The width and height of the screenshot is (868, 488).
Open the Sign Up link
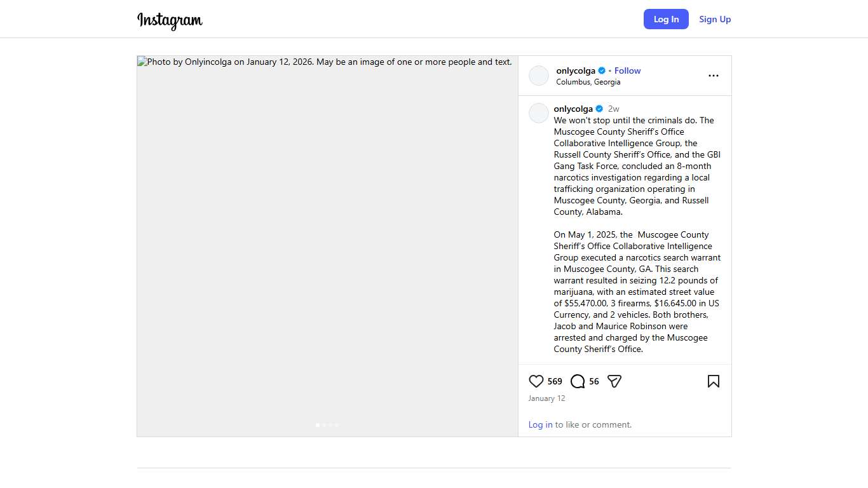pos(715,19)
